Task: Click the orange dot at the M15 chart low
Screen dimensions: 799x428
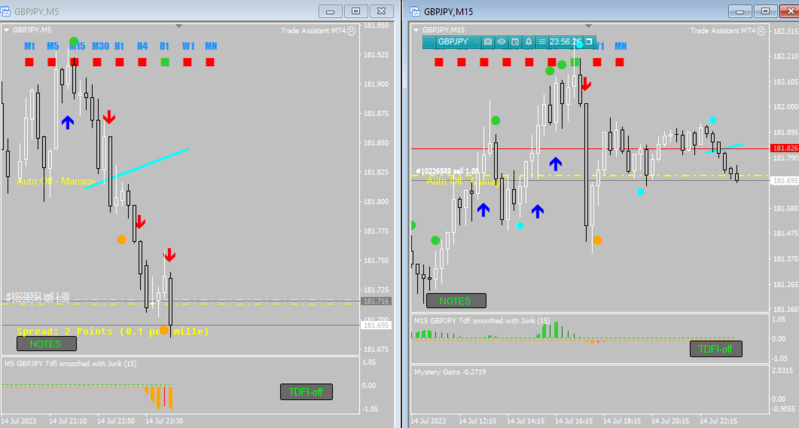Action: pos(597,240)
